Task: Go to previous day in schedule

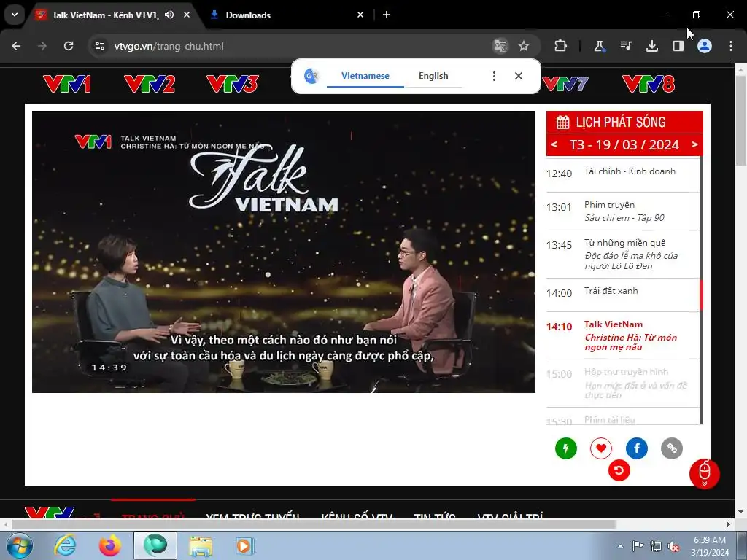Action: (554, 144)
